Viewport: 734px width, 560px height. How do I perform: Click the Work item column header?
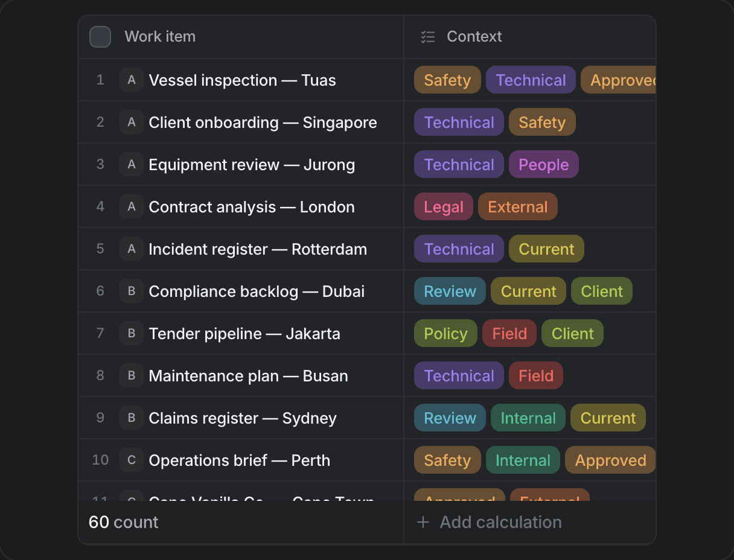[160, 37]
